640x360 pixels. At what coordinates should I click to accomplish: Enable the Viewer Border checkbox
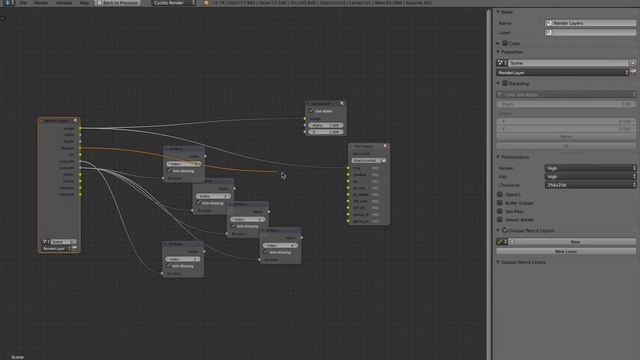(500, 219)
